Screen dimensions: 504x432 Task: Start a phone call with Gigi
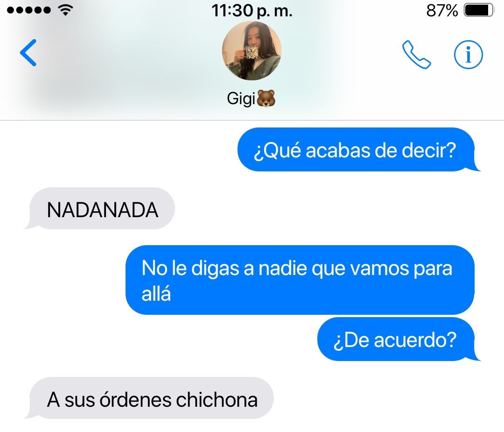tap(416, 54)
